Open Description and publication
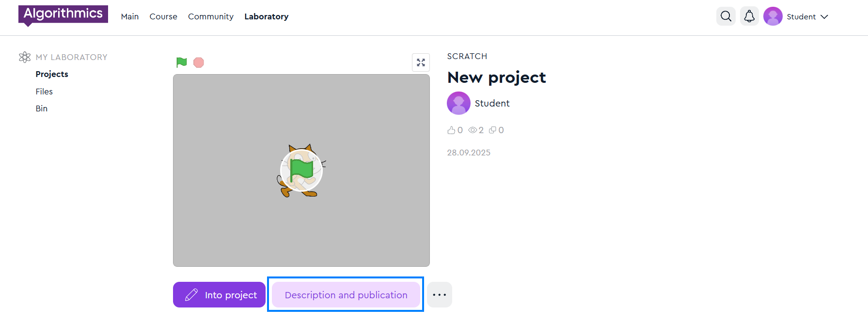868x322 pixels. [x=346, y=295]
